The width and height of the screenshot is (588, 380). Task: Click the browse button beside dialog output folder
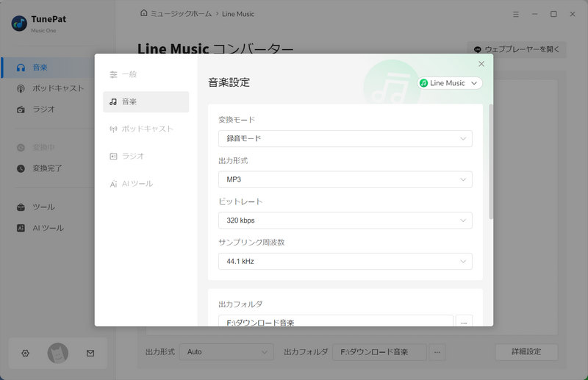pos(464,321)
